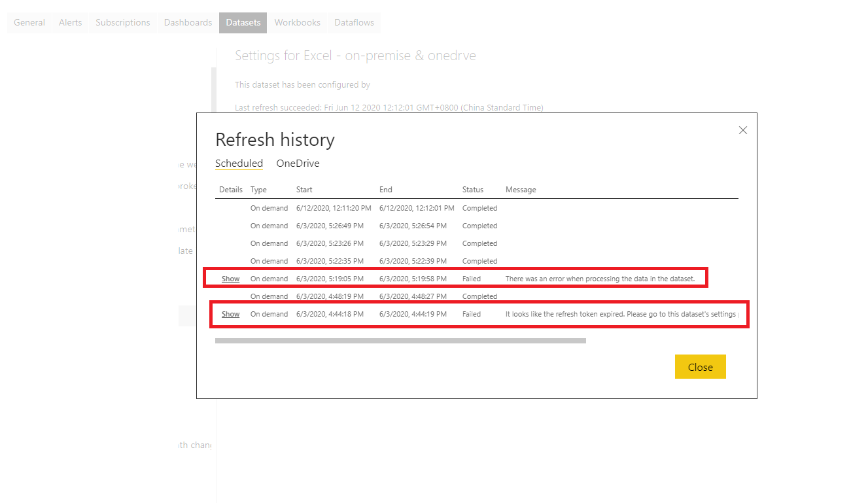
Task: Click the error processing data message
Action: coord(600,279)
